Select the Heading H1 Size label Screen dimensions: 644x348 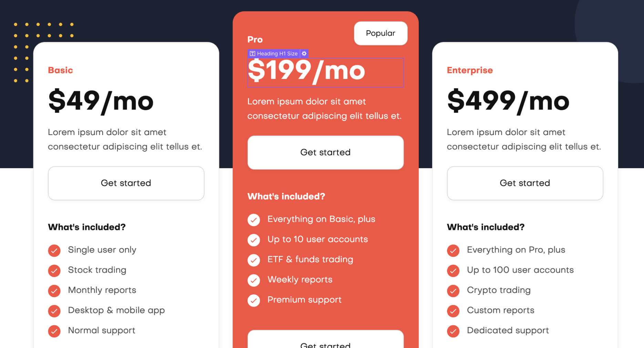pyautogui.click(x=276, y=53)
